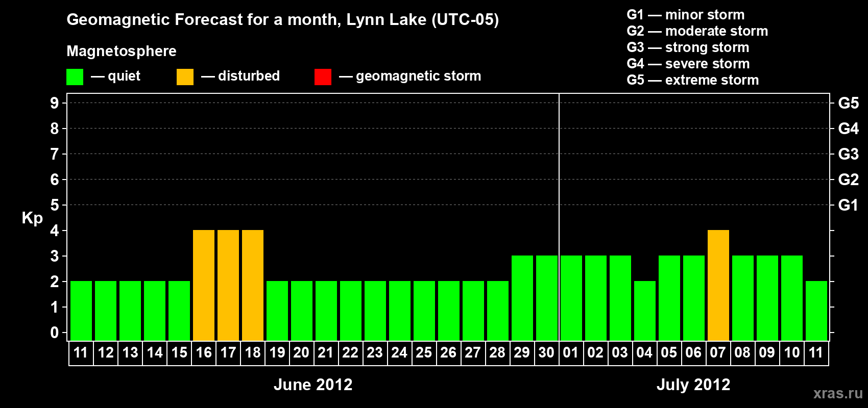Click the 'Magnetosphere' heading
868x408 pixels.
point(122,51)
